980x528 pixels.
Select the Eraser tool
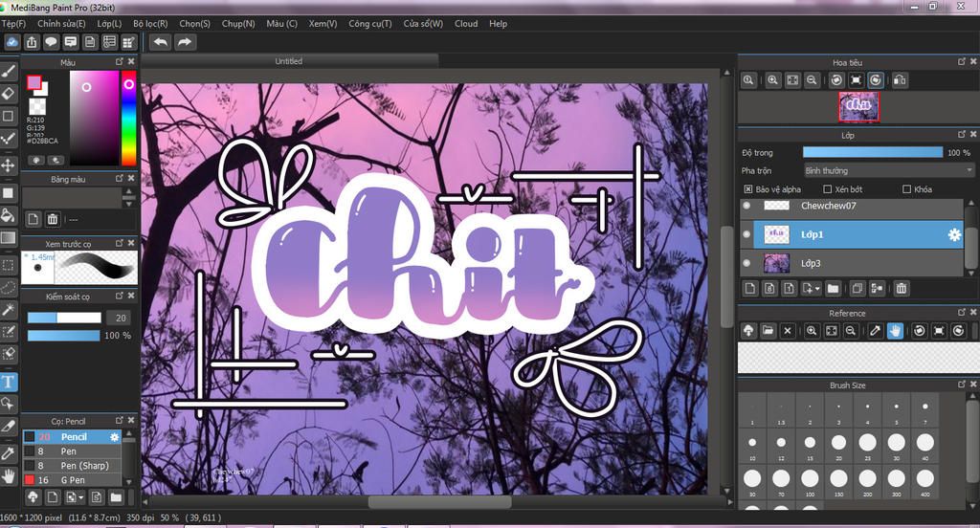coord(8,94)
